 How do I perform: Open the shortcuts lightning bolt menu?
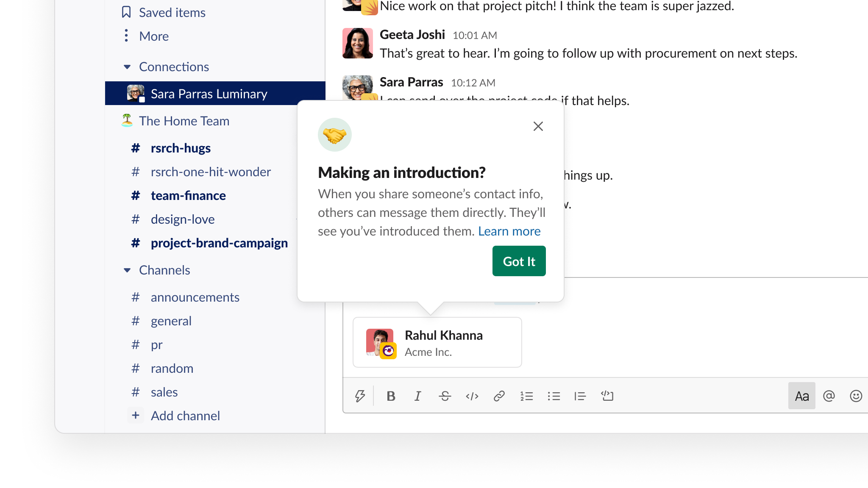point(360,396)
